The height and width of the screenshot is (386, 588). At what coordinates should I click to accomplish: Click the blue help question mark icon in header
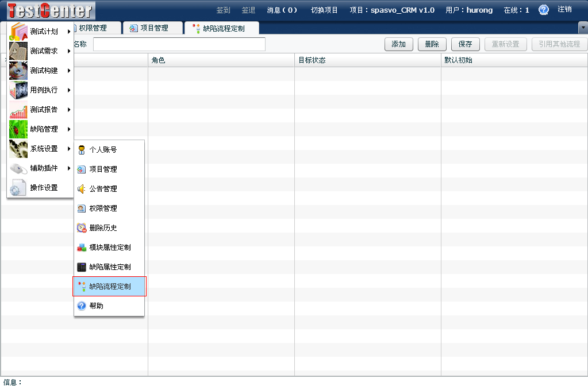544,10
